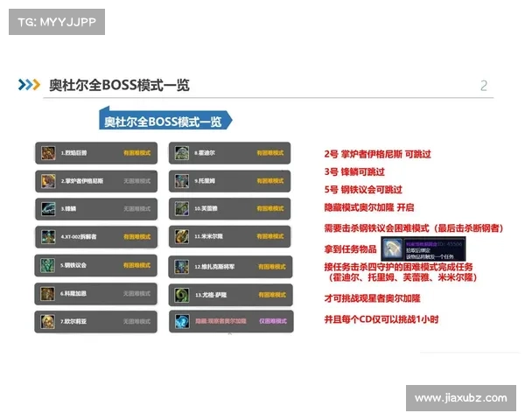
Task: Select the 钢铁议会 green portrait icon
Action: 47,265
